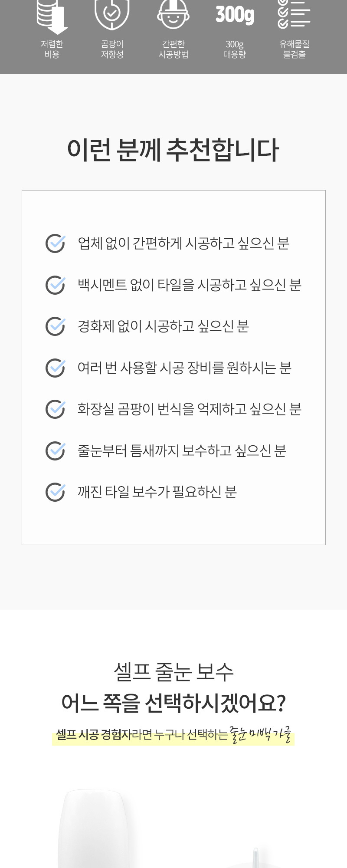
Task: Click checkmark beside 화장실 곰팡이 번식을 억제
Action: click(56, 409)
